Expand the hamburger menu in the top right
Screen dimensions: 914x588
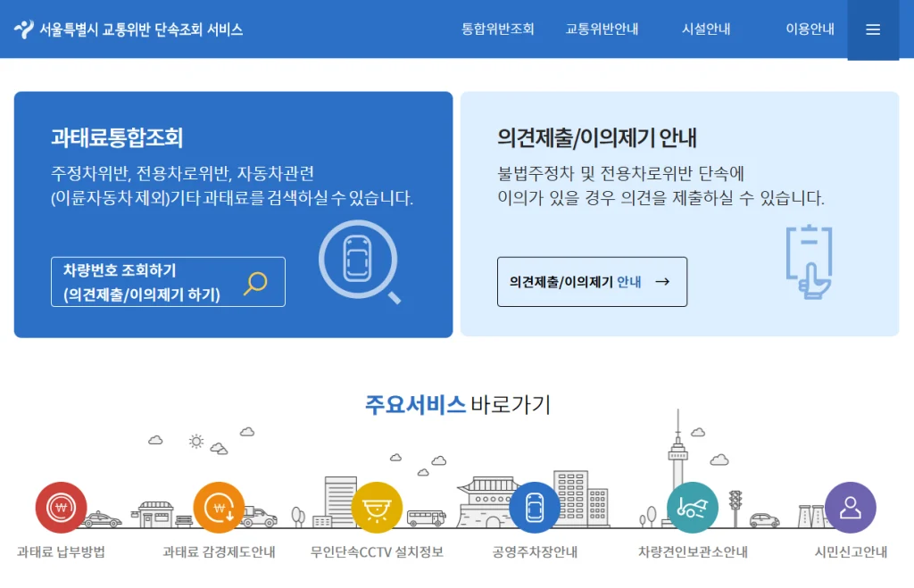click(x=873, y=29)
